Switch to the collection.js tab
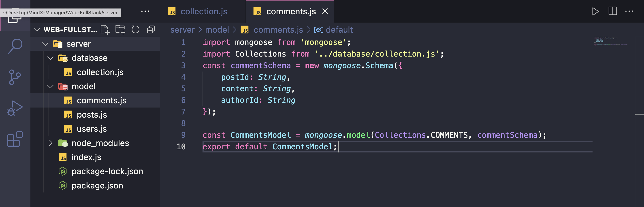 [x=203, y=11]
